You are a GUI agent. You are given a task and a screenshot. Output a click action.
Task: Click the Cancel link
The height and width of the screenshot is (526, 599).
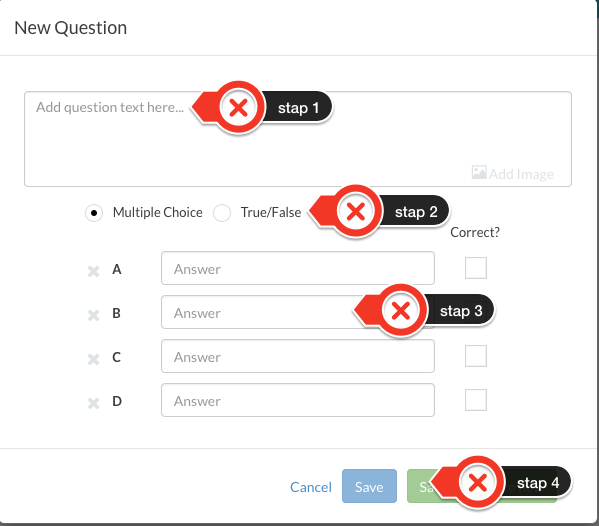pyautogui.click(x=311, y=487)
